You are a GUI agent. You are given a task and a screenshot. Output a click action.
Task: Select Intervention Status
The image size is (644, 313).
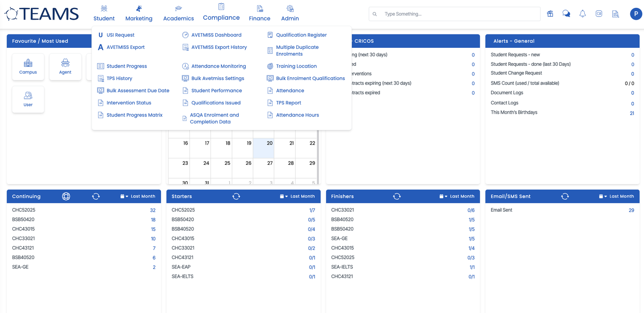pyautogui.click(x=129, y=103)
